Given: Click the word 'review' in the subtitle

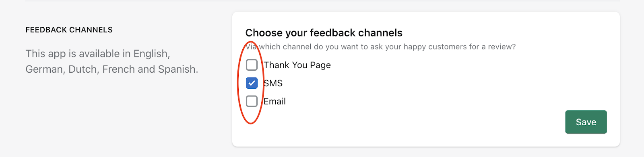Looking at the screenshot, I should click(x=502, y=47).
